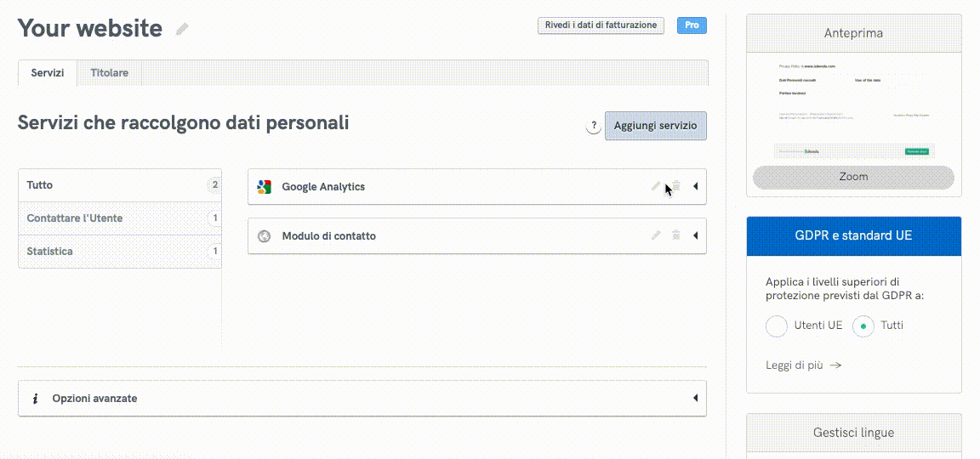
Task: Expand the Modulo di contatto row arrow
Action: (x=695, y=235)
